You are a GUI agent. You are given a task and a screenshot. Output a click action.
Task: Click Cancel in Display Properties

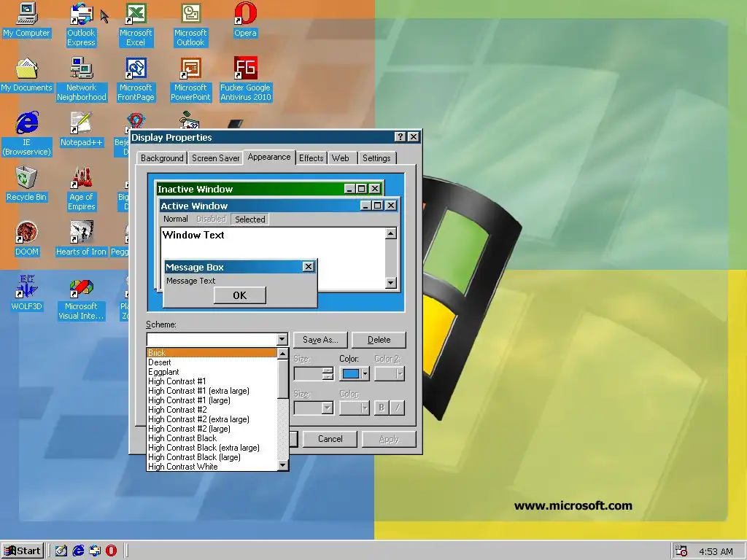point(330,439)
